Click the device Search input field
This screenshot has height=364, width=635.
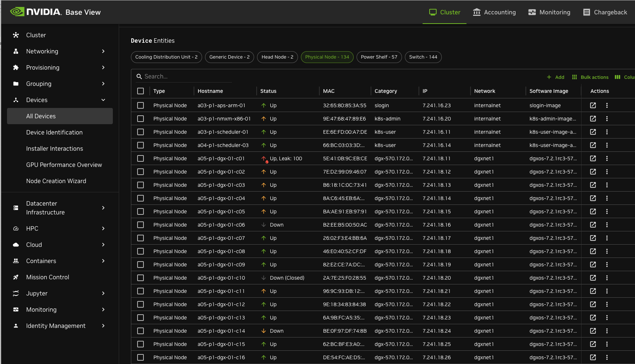coord(184,76)
